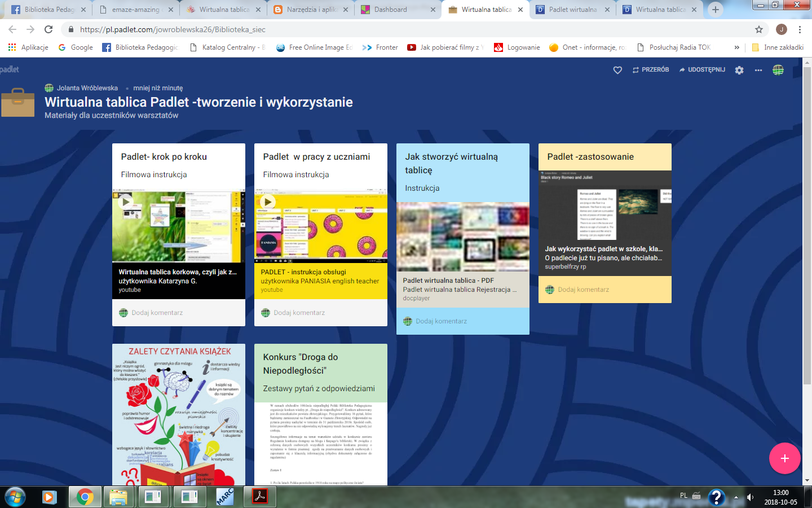This screenshot has height=508, width=812.
Task: Click the PRZERÓB remake button
Action: tap(651, 70)
